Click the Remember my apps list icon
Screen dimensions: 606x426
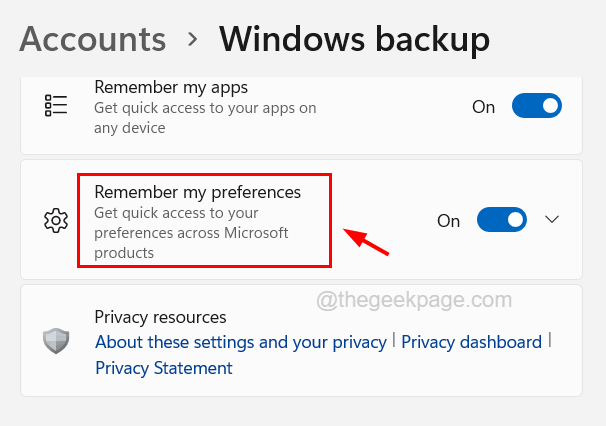pyautogui.click(x=56, y=106)
